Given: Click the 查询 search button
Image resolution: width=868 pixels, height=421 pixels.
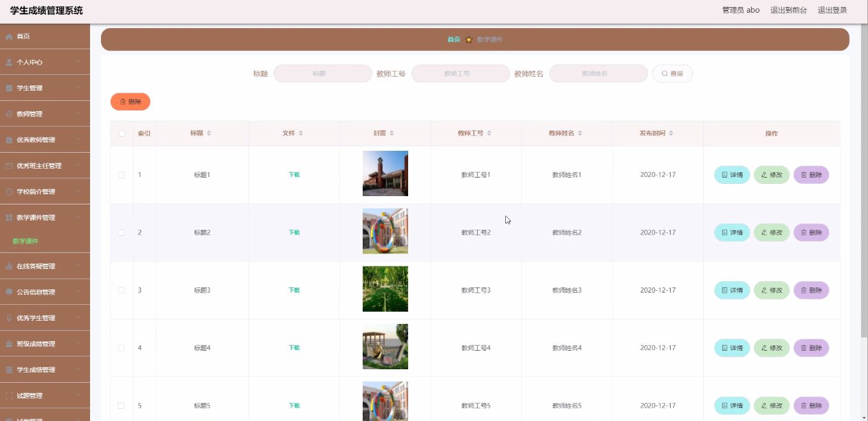Looking at the screenshot, I should [672, 74].
